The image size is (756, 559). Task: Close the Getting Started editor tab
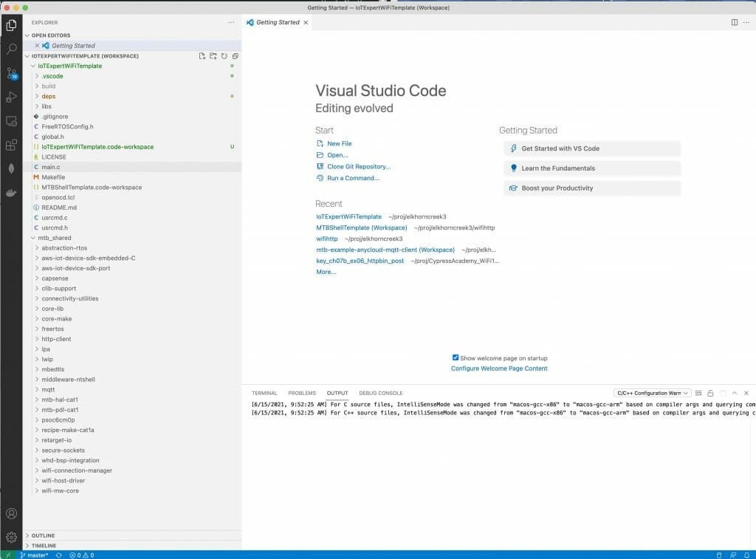pyautogui.click(x=306, y=23)
